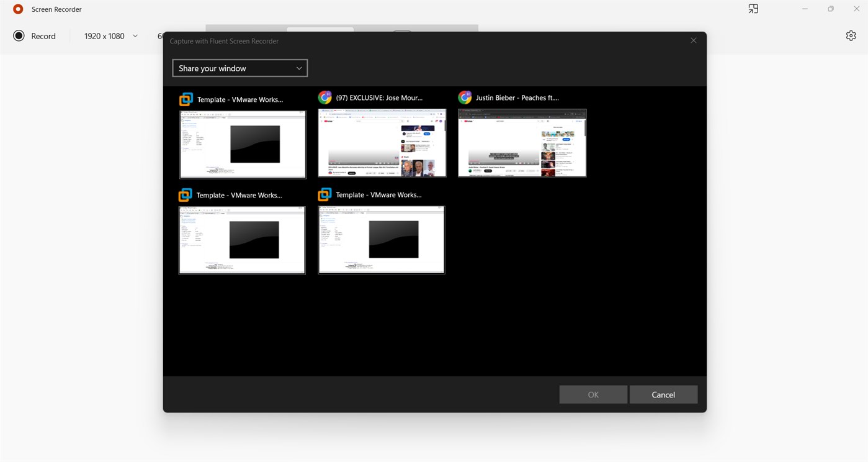Open the Share your window dropdown
868x462 pixels.
click(239, 68)
